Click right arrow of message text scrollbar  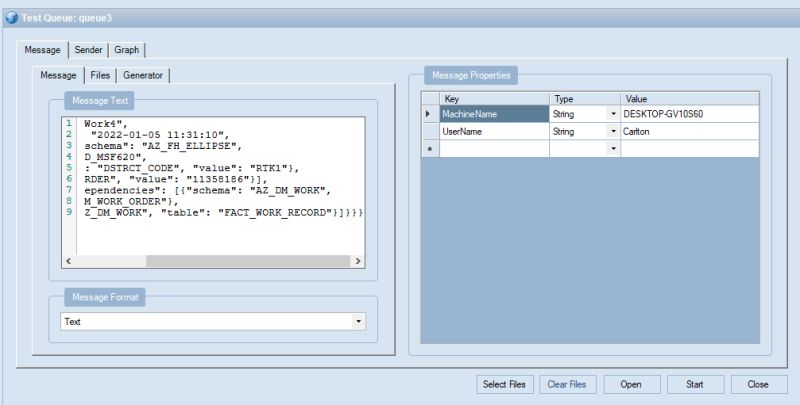click(358, 261)
